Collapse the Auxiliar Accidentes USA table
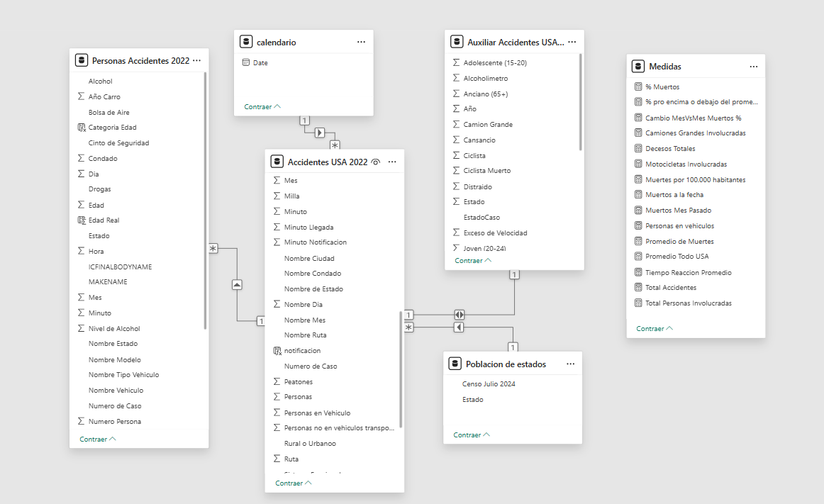Image resolution: width=824 pixels, height=504 pixels. [x=473, y=261]
